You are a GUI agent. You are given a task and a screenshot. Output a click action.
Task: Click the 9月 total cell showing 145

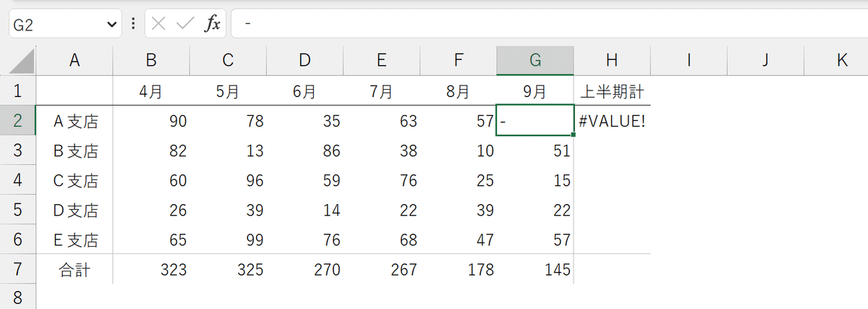(x=535, y=269)
